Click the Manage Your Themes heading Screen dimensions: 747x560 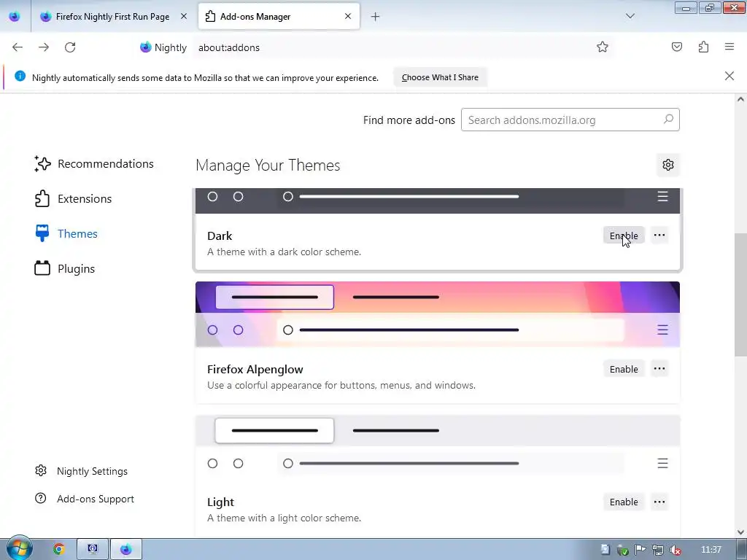pos(268,166)
